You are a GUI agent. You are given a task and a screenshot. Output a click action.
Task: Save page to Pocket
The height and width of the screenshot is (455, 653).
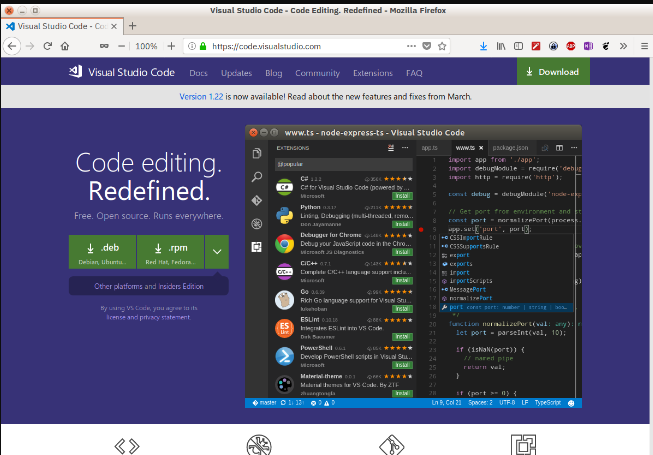pyautogui.click(x=427, y=46)
